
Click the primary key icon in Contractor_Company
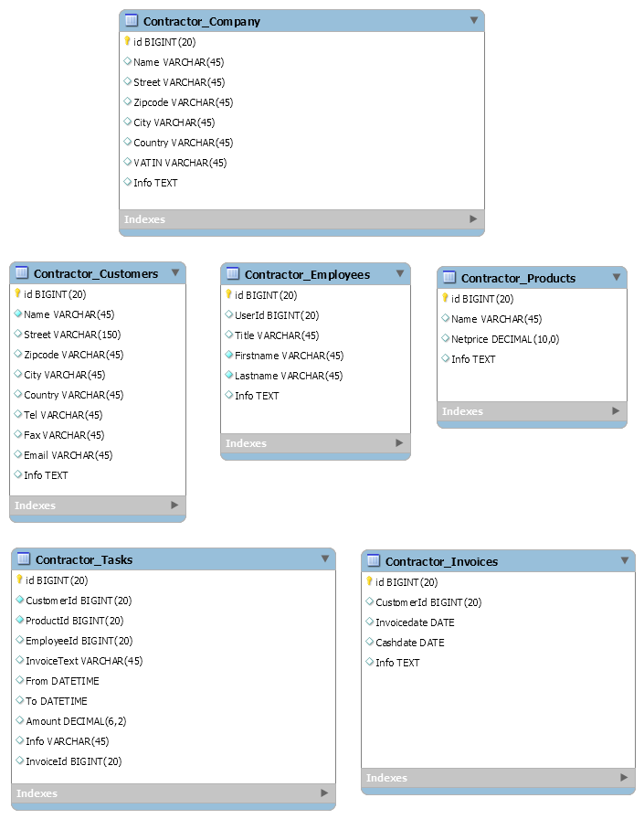(x=127, y=41)
